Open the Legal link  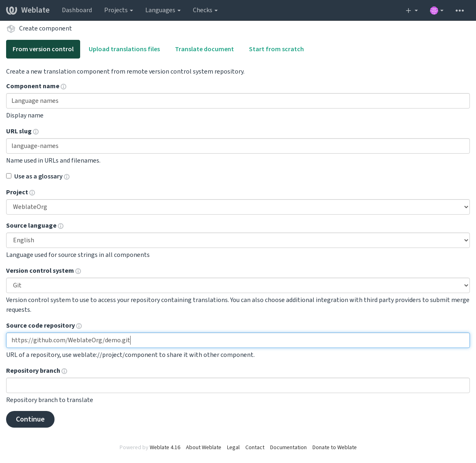pyautogui.click(x=233, y=447)
